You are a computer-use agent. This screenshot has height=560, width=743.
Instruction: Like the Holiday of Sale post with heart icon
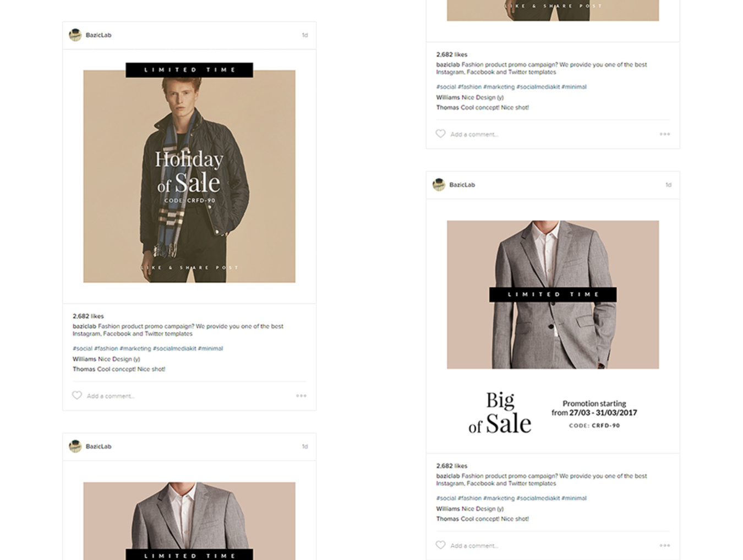point(77,395)
